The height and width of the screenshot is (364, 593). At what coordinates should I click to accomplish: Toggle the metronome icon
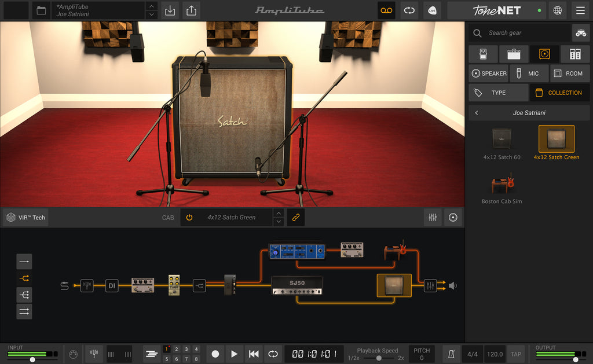(x=452, y=354)
